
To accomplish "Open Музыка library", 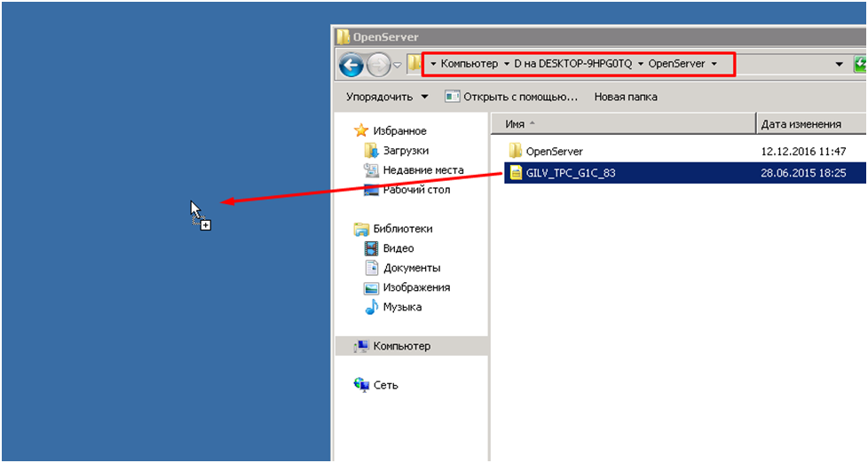I will (x=402, y=307).
